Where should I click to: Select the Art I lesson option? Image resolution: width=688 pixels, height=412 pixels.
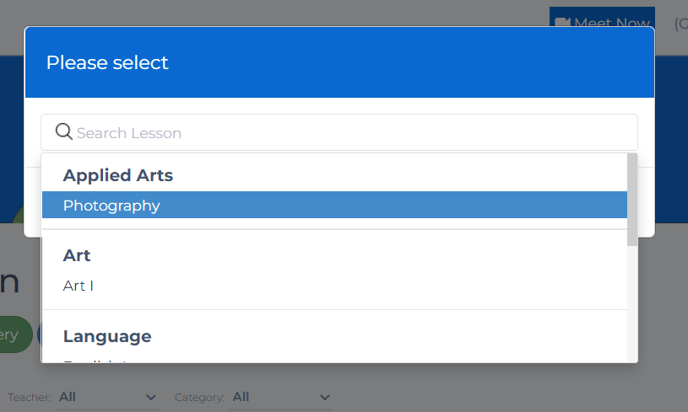click(78, 286)
